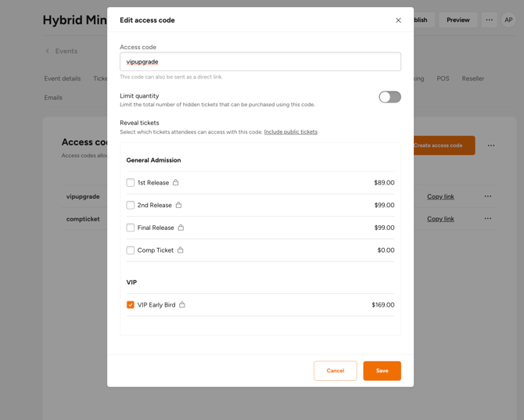Check the Comp Ticket box
Screen dimensions: 524x420
tap(131, 250)
